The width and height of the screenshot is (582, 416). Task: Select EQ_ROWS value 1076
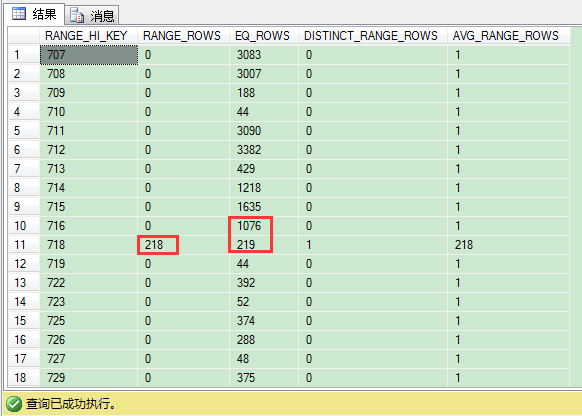click(x=264, y=226)
